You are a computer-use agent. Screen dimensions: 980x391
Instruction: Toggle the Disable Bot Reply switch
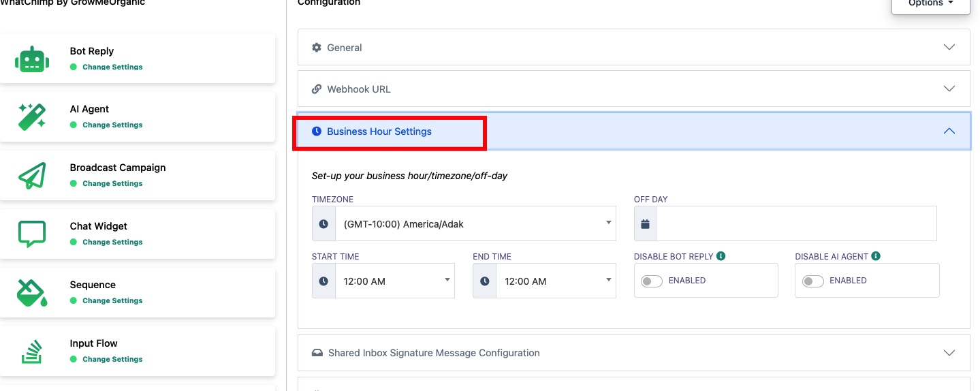652,281
